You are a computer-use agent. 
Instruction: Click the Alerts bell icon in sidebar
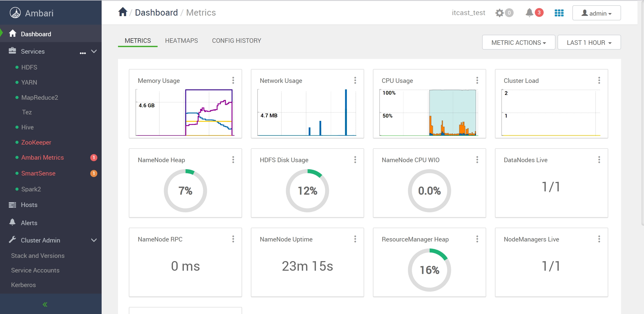12,222
